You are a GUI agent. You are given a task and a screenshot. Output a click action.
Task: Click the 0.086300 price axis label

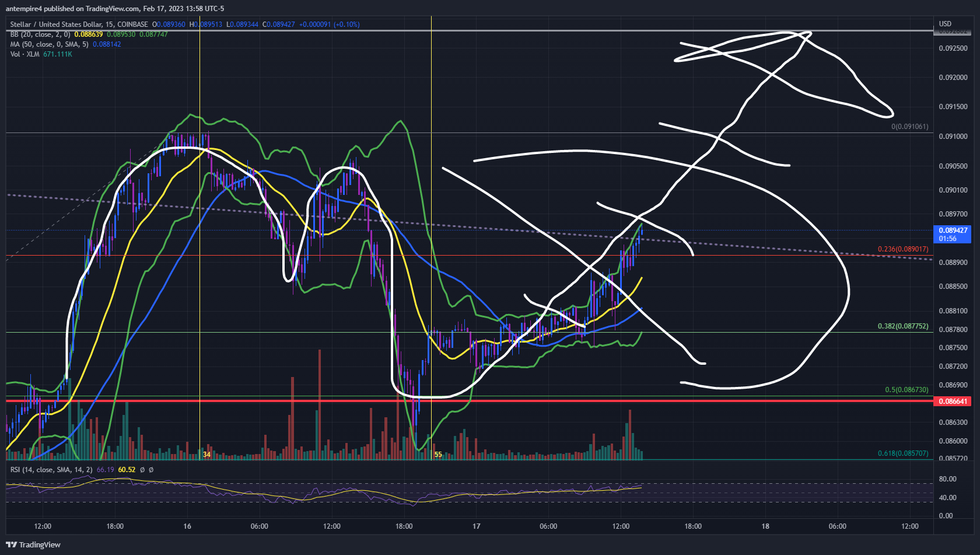953,423
